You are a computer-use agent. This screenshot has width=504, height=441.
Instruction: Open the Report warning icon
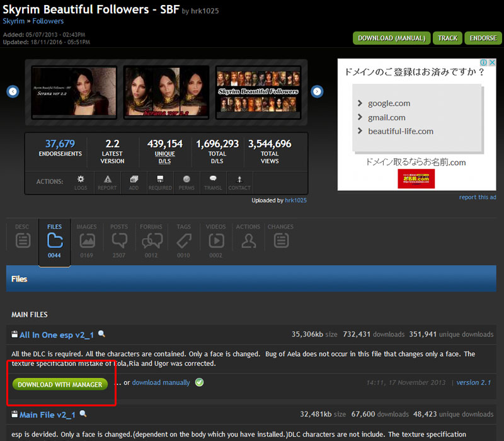click(107, 179)
